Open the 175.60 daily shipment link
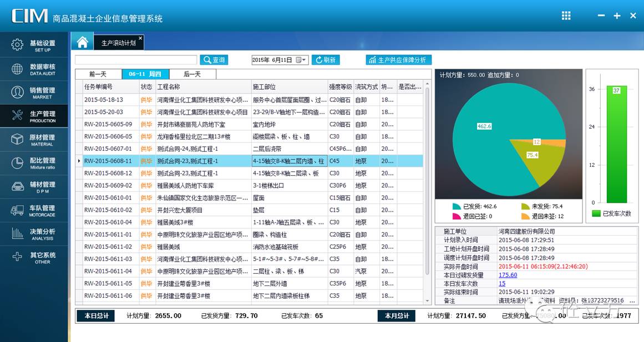644x342 pixels. 508,275
